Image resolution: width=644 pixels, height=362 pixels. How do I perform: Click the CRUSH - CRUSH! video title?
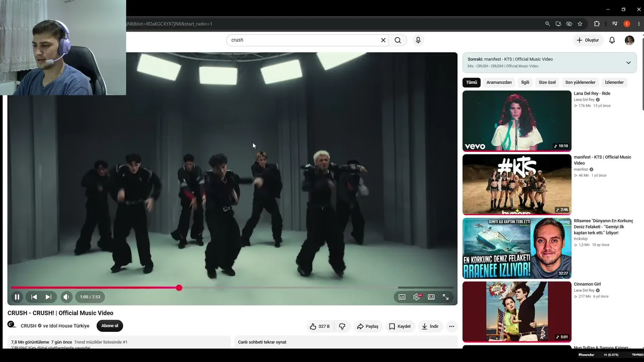[60, 313]
